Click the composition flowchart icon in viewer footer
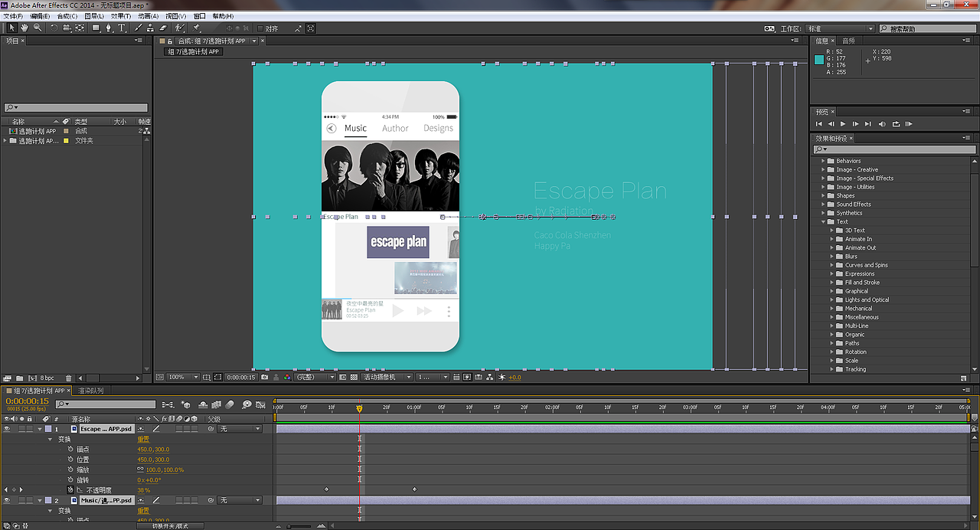This screenshot has height=530, width=980. pyautogui.click(x=491, y=377)
